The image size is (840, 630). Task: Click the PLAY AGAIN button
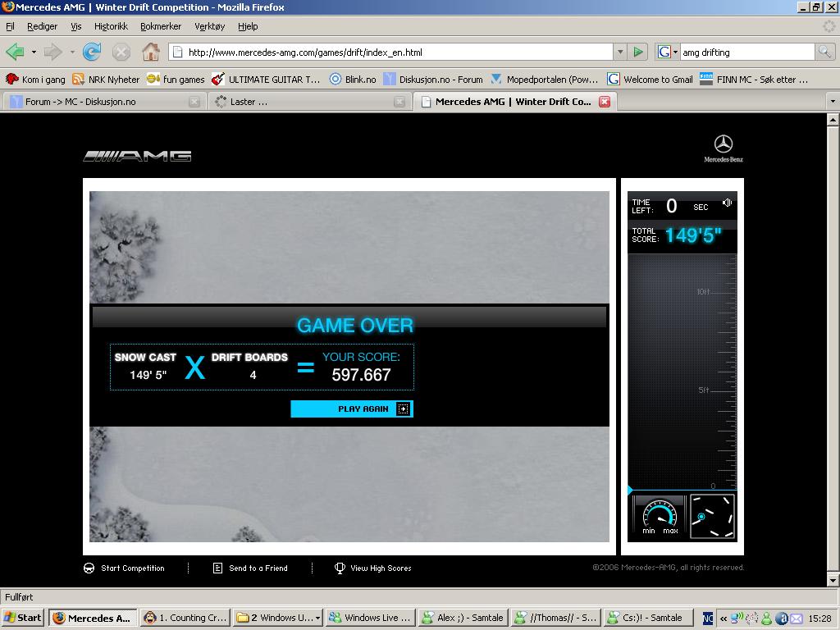click(x=352, y=409)
